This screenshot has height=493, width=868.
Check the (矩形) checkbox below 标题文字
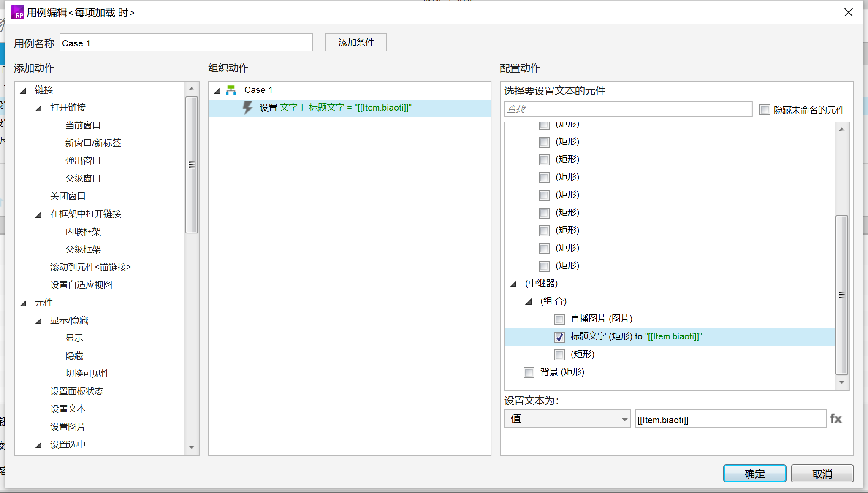coord(559,355)
